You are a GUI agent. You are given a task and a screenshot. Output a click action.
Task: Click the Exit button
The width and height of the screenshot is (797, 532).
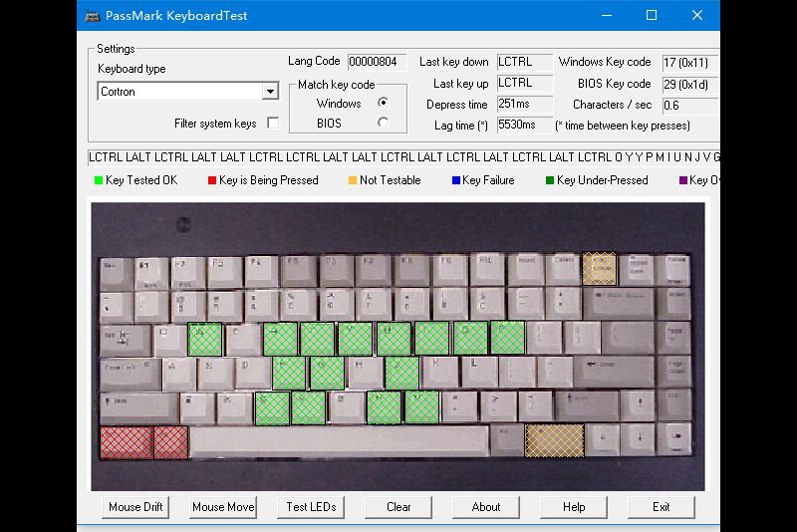click(662, 507)
